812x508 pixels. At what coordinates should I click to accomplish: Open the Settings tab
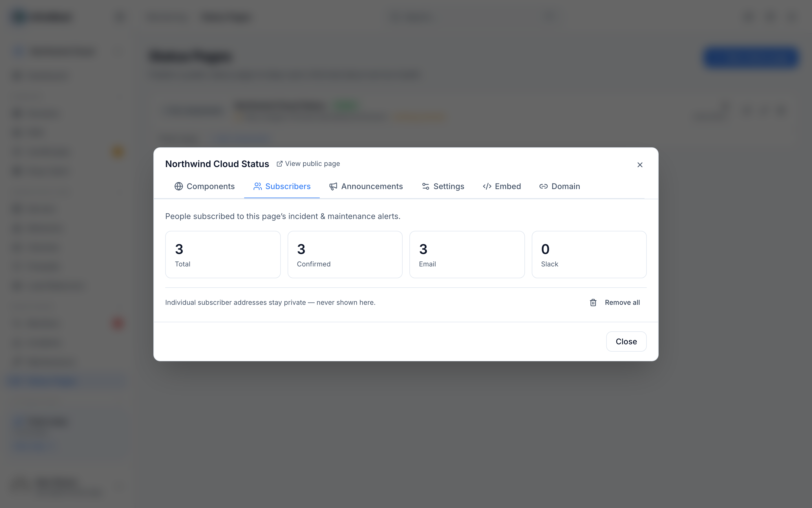(443, 187)
